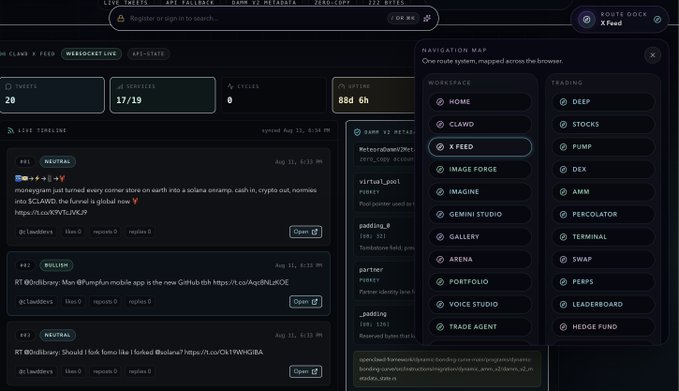Open the AMM trading route
The width and height of the screenshot is (679, 391).
603,192
